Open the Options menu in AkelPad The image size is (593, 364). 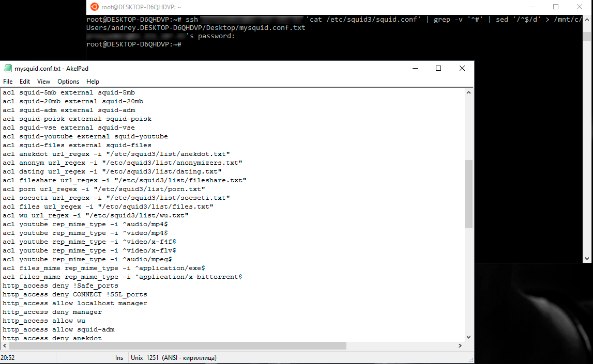pos(68,82)
